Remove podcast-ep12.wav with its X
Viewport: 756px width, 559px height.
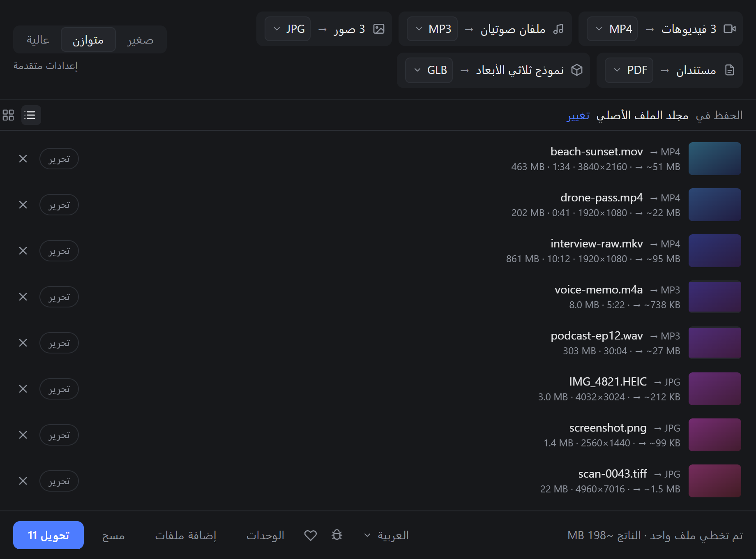point(23,343)
